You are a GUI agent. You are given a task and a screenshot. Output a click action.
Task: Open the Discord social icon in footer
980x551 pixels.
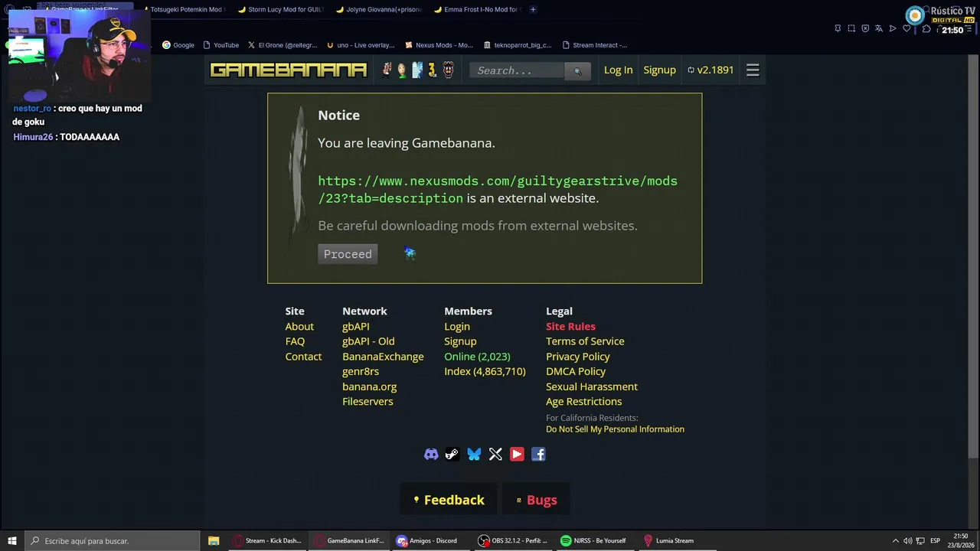tap(431, 455)
